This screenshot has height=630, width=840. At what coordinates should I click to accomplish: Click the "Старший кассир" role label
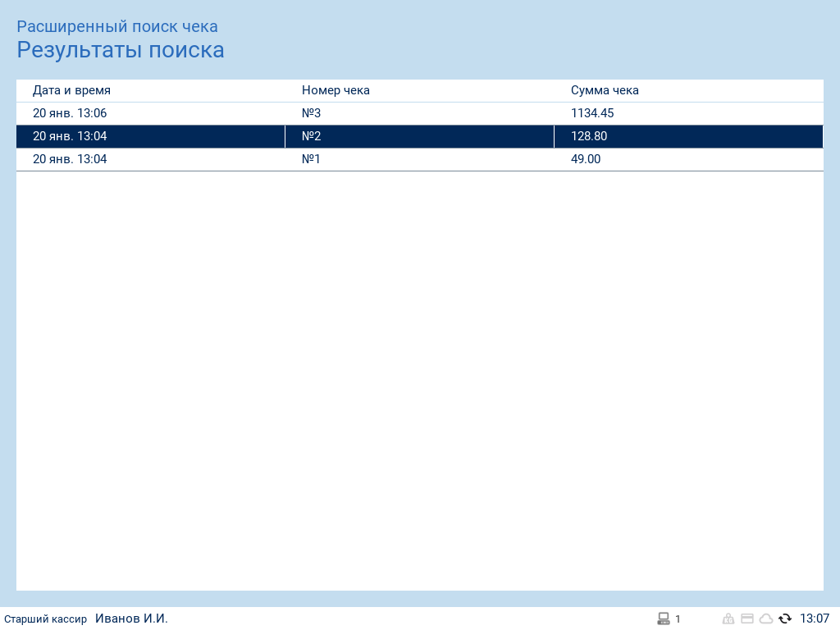(45, 619)
